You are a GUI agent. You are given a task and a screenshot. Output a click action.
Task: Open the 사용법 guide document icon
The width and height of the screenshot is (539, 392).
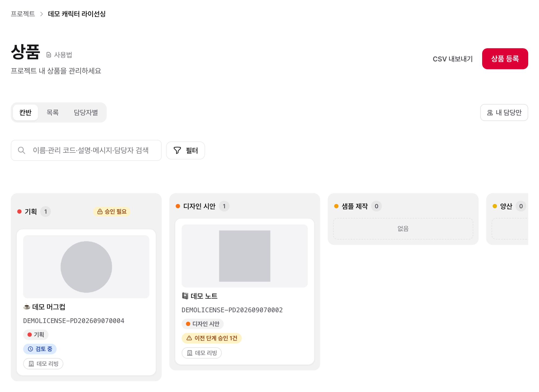(49, 55)
